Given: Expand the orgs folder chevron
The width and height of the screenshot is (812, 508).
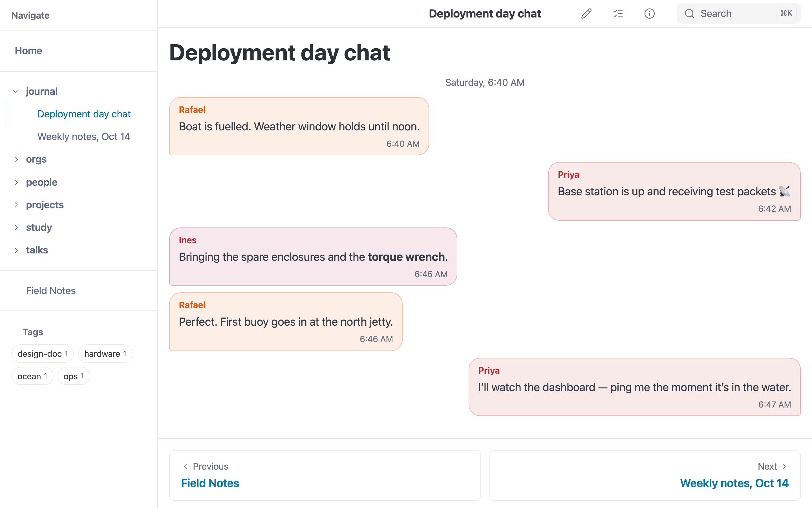Looking at the screenshot, I should [16, 159].
